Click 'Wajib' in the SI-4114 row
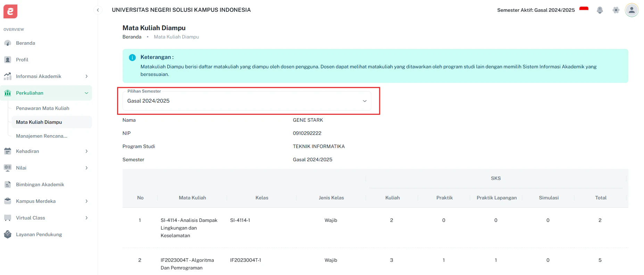Screen dimensions: 644x275 (331, 220)
